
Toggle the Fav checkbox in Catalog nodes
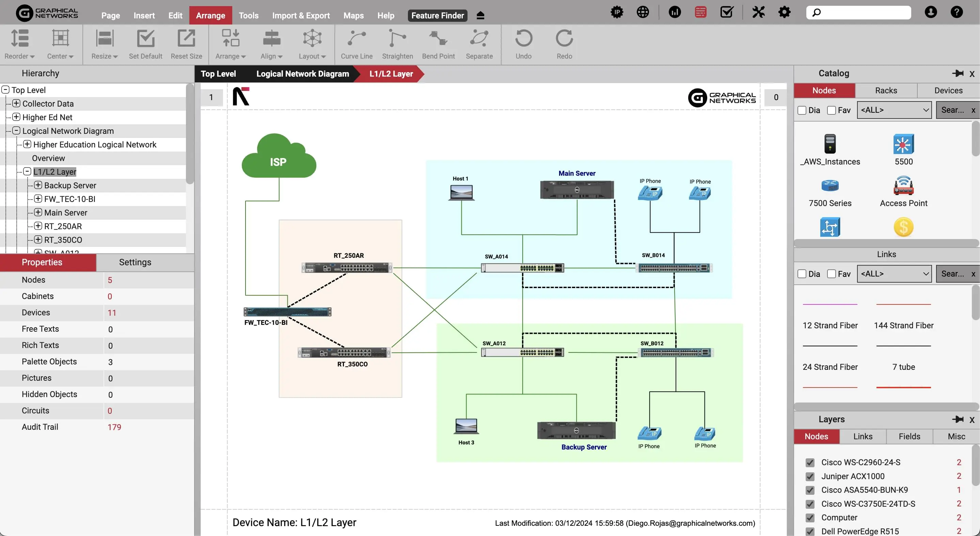tap(832, 110)
